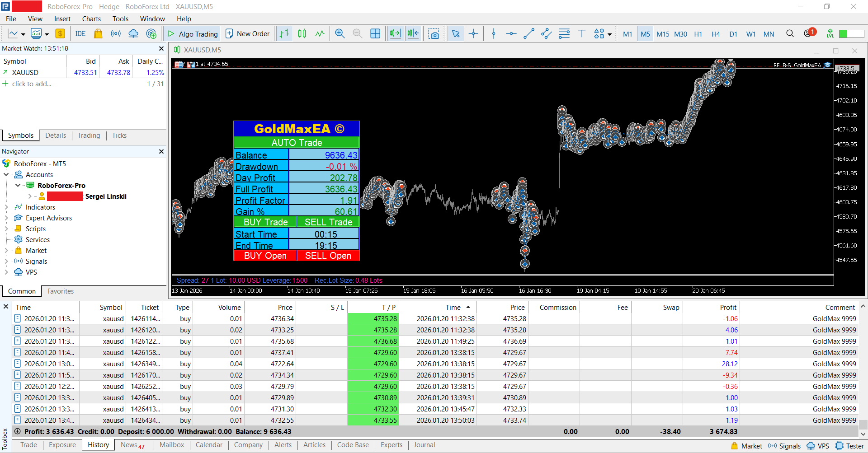Collapse the Accounts tree node
868x453 pixels.
(x=6, y=175)
